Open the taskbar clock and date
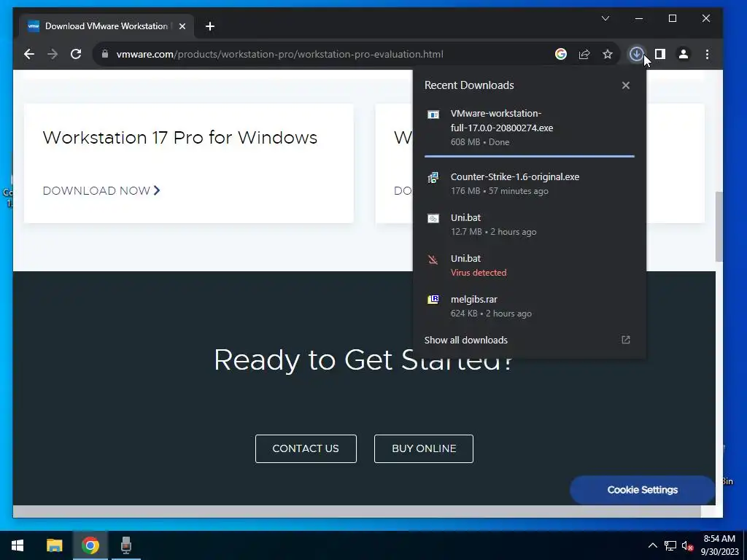The height and width of the screenshot is (560, 747). coord(719,545)
